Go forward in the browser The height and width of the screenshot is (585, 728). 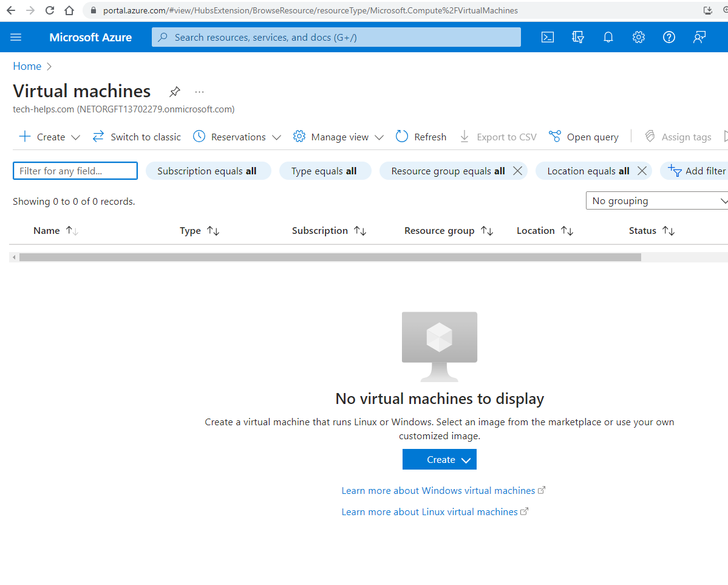(30, 10)
